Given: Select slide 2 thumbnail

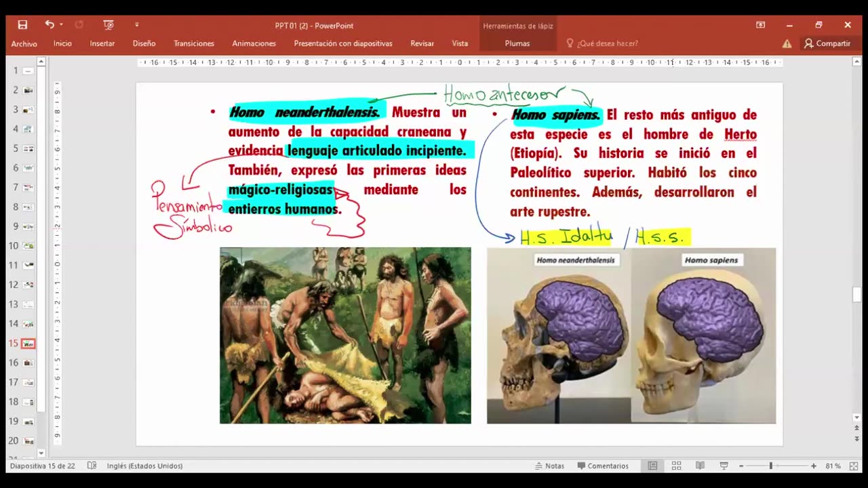Looking at the screenshot, I should point(28,90).
